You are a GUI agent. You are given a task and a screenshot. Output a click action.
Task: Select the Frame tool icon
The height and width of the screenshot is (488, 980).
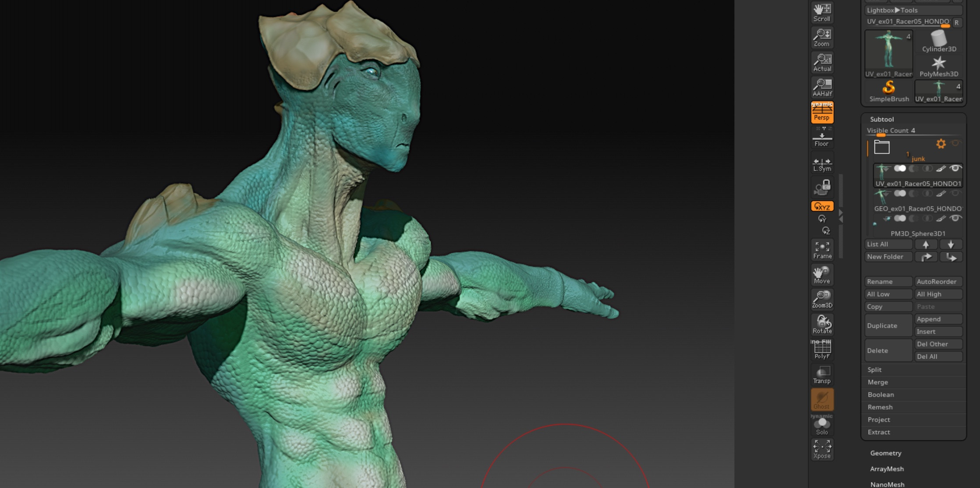[820, 250]
